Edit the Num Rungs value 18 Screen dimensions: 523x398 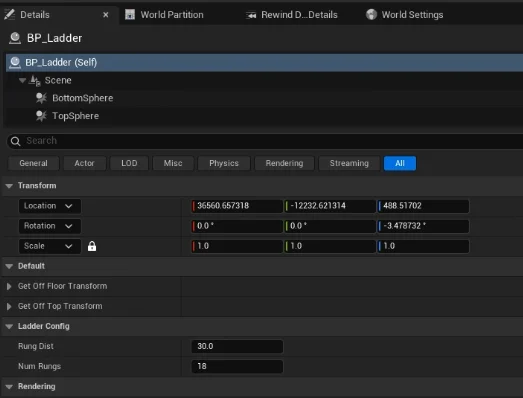(237, 366)
